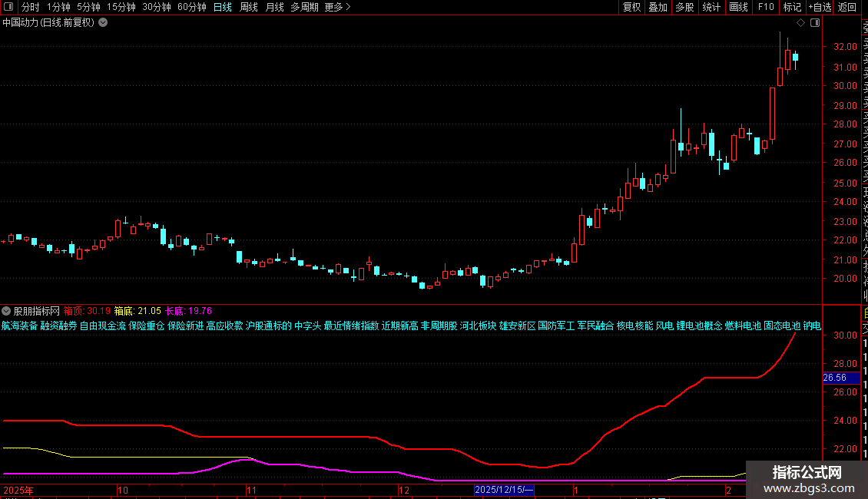Open the 风电 tag

(665, 326)
